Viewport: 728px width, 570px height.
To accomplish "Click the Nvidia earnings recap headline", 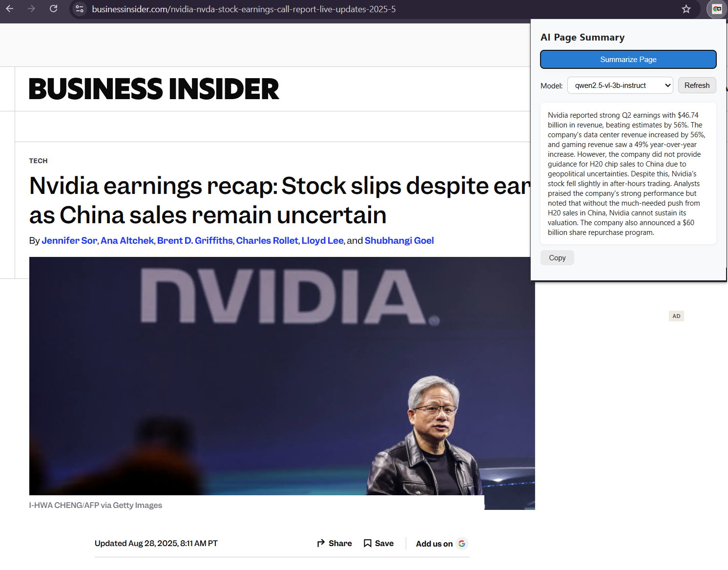I will [x=279, y=200].
